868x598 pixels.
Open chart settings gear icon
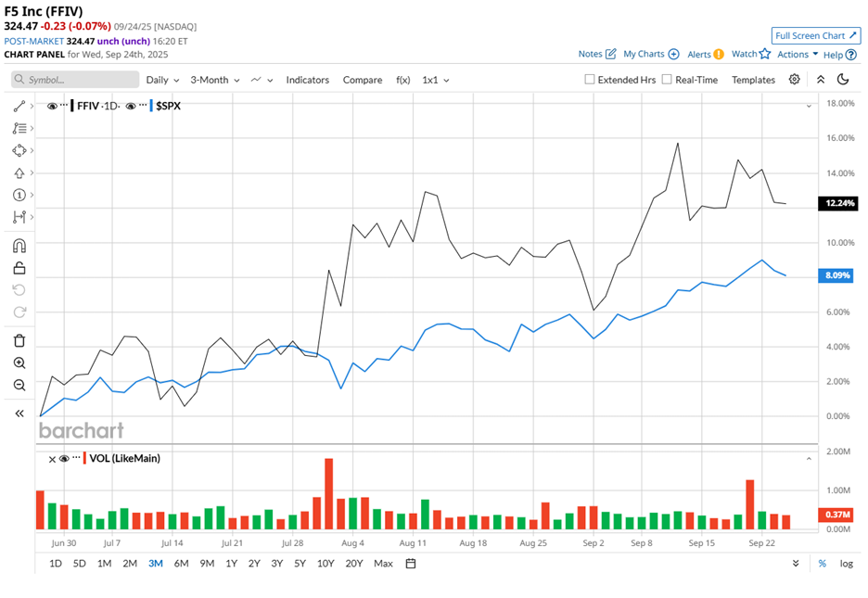click(x=795, y=79)
